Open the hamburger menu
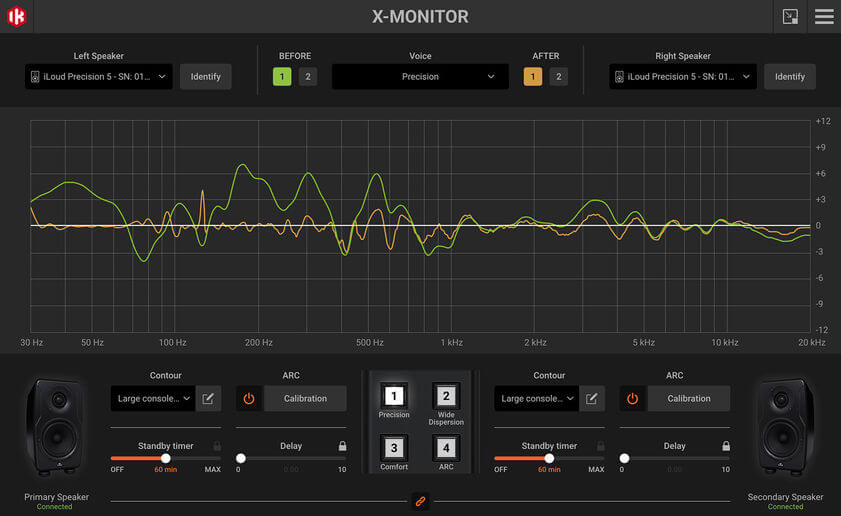Image resolution: width=841 pixels, height=516 pixels. [824, 17]
